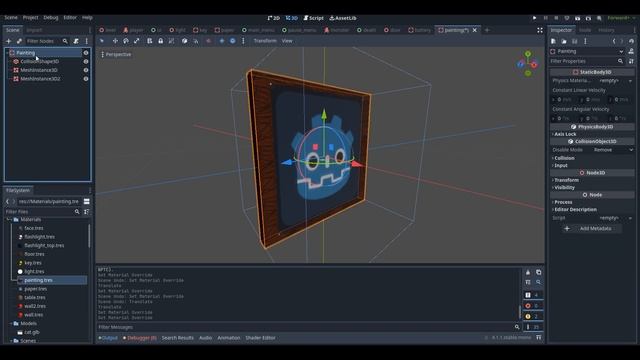The image size is (640, 360).
Task: Open the Scene menu
Action: pyautogui.click(x=11, y=18)
